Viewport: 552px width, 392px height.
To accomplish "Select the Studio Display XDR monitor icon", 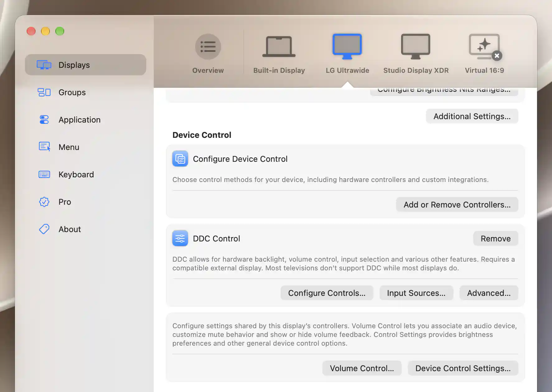I will 416,47.
